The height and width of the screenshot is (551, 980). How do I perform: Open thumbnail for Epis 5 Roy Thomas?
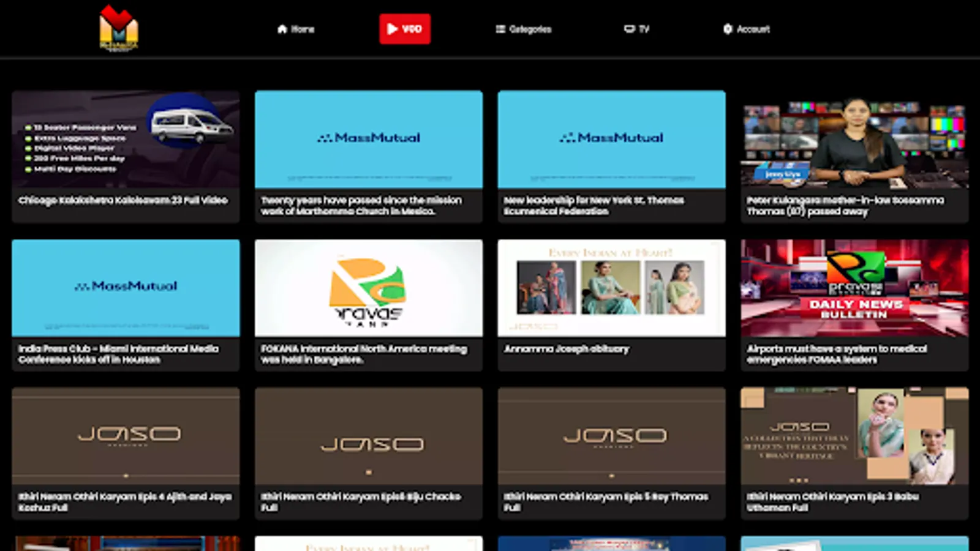[612, 436]
